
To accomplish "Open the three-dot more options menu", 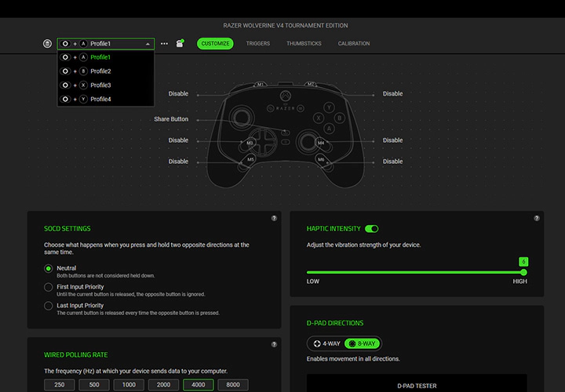I will (x=164, y=44).
